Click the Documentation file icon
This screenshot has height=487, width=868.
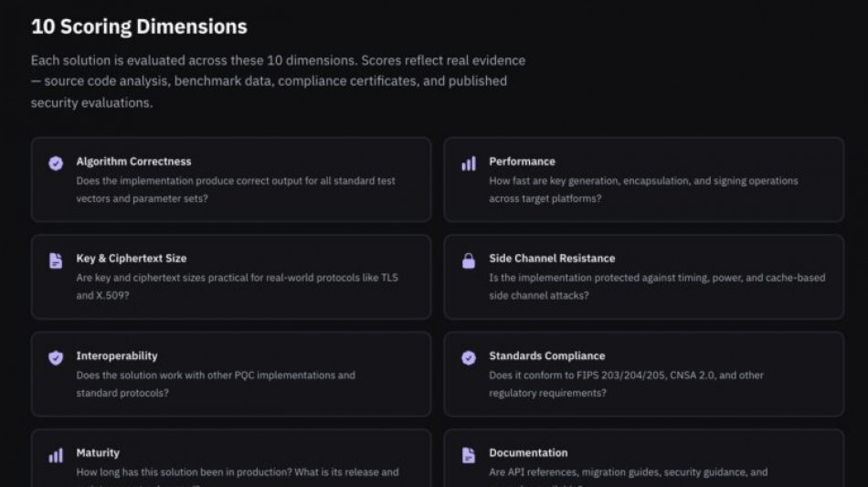pos(469,454)
